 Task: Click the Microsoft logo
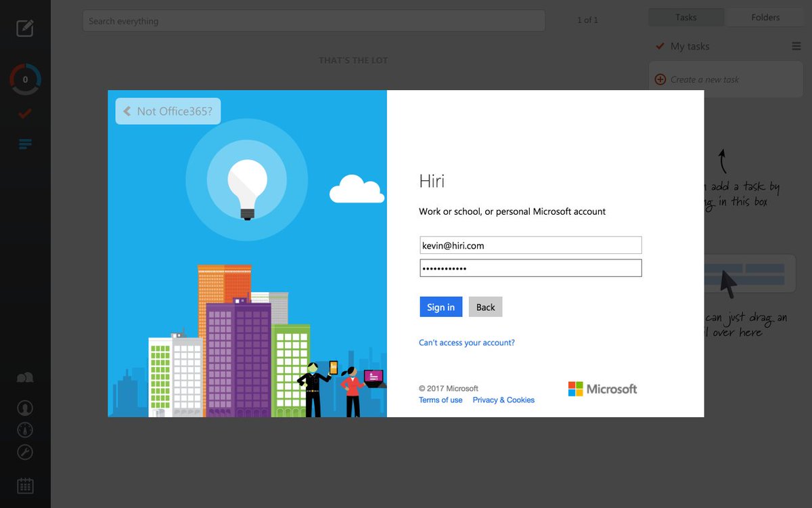coord(602,389)
